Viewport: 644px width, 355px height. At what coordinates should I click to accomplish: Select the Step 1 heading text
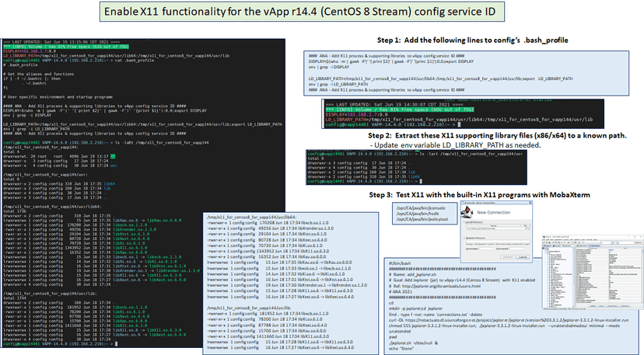[x=471, y=40]
